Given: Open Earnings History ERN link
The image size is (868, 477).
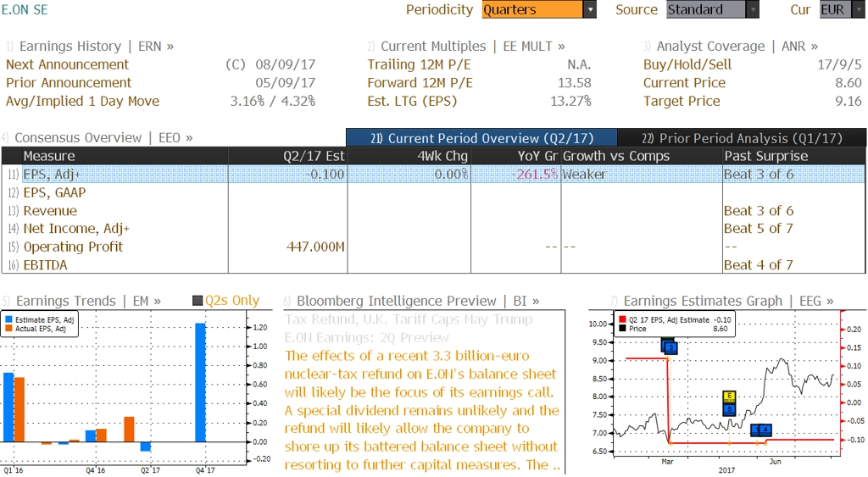Looking at the screenshot, I should coord(97,47).
